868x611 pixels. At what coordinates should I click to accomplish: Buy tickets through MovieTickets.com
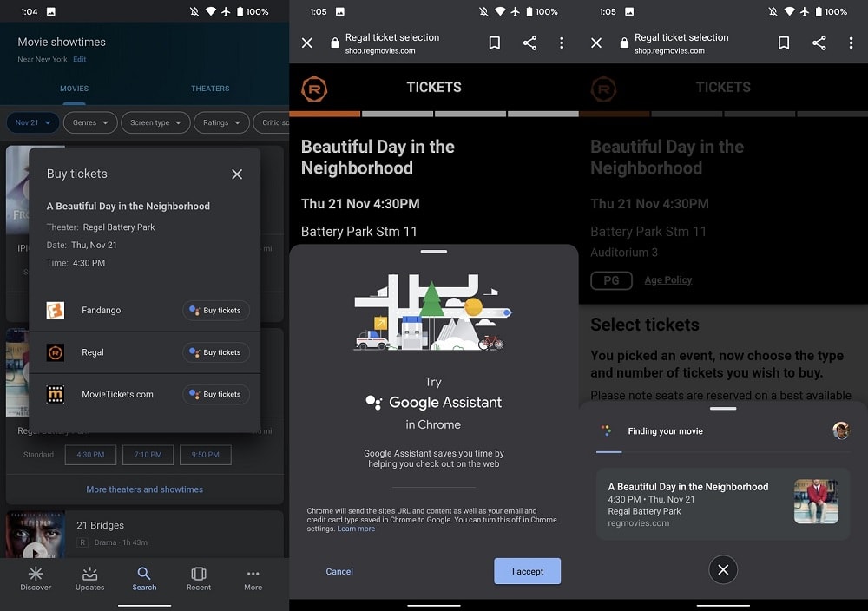(x=216, y=395)
